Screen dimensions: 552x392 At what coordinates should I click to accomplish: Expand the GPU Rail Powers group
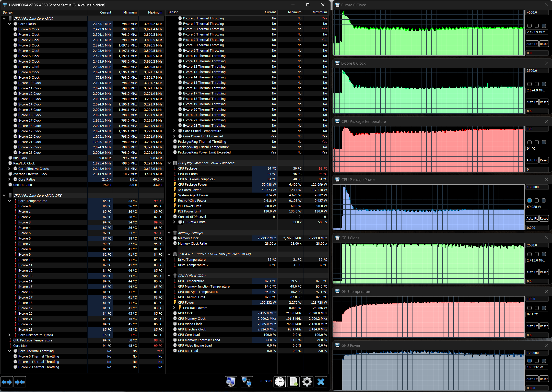pos(174,308)
